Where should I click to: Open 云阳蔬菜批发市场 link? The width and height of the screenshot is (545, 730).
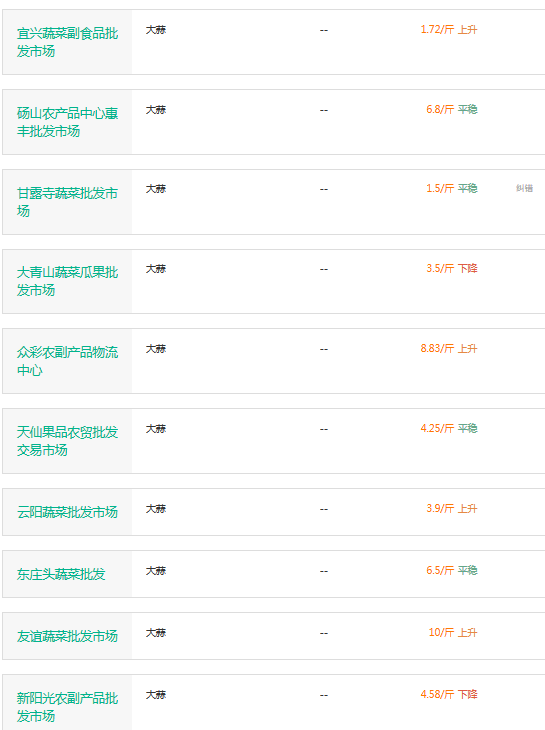point(67,512)
